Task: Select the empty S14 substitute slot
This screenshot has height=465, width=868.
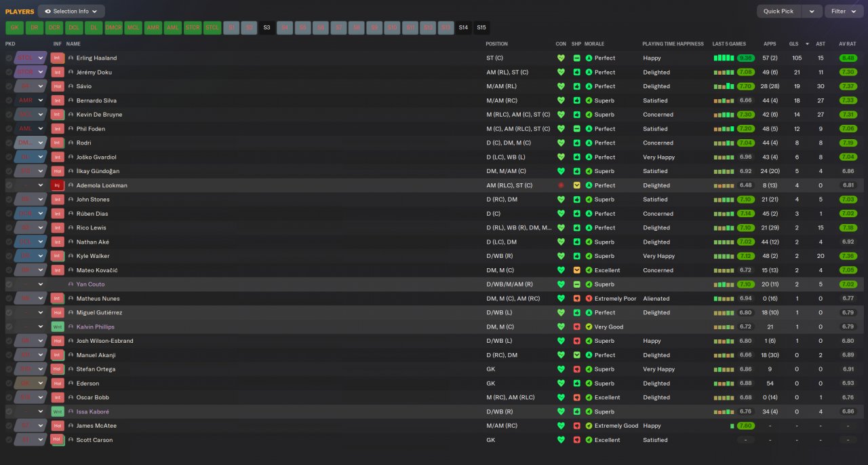Action: [463, 28]
